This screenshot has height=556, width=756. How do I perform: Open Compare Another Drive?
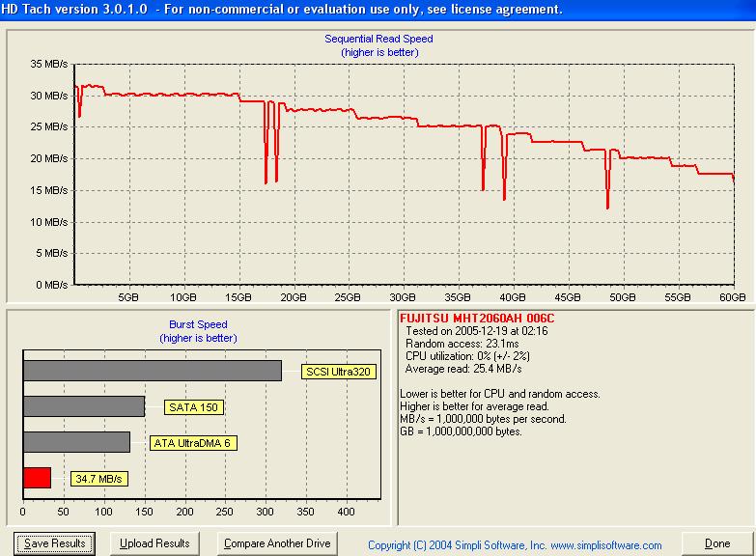[x=277, y=543]
